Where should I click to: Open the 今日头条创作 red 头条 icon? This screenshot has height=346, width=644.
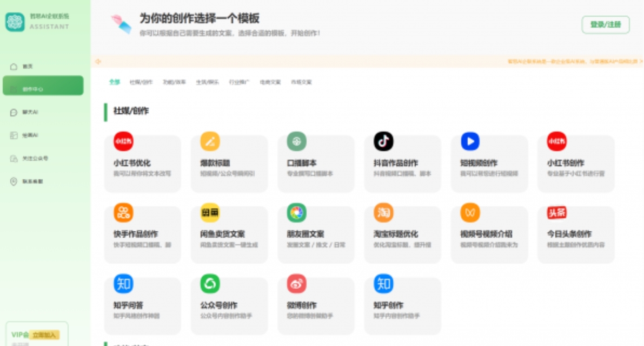tap(557, 213)
